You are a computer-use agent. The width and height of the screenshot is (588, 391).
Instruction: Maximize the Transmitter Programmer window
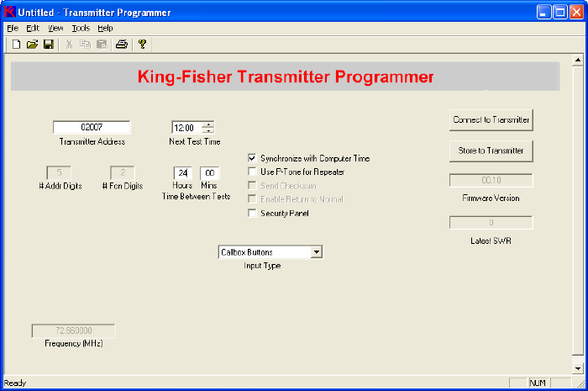tap(560, 13)
